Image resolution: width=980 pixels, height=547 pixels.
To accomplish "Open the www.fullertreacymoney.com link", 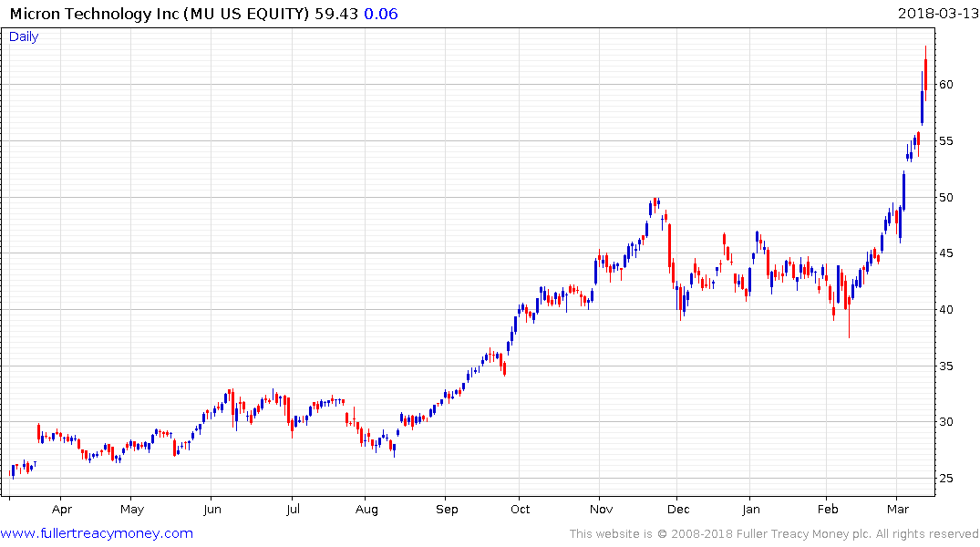I will click(97, 533).
